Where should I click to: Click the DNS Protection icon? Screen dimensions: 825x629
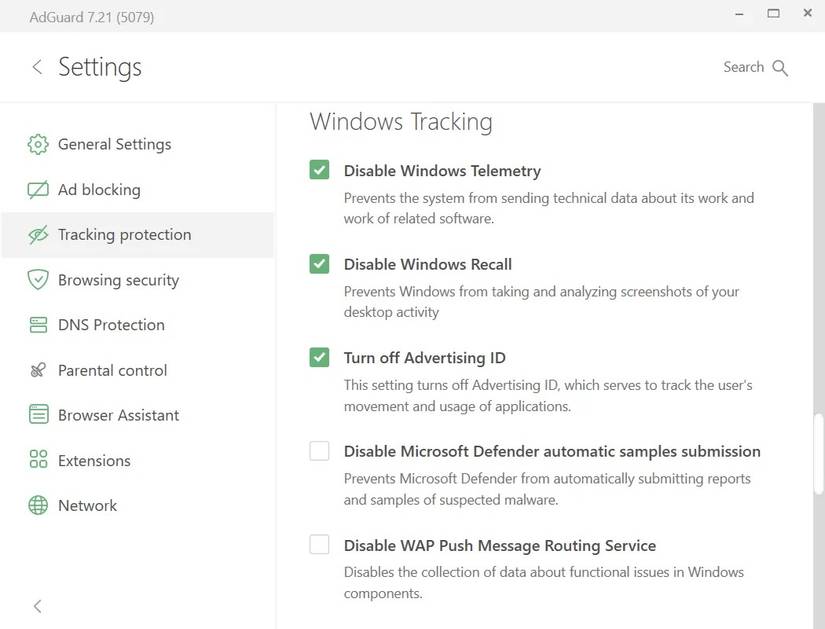click(x=37, y=324)
